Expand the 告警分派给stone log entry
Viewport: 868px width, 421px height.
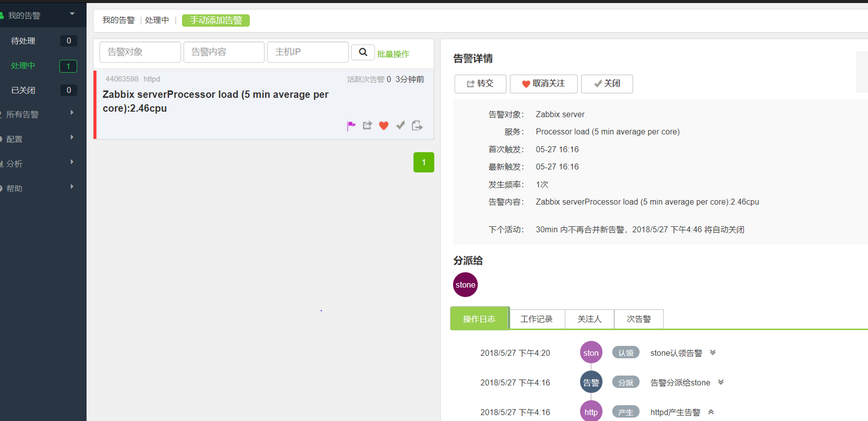[721, 382]
